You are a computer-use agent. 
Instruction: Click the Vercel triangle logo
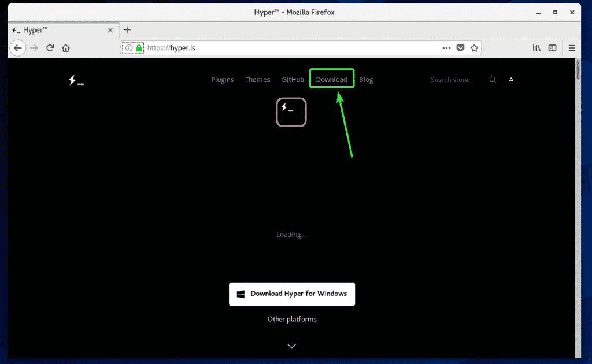(x=511, y=79)
